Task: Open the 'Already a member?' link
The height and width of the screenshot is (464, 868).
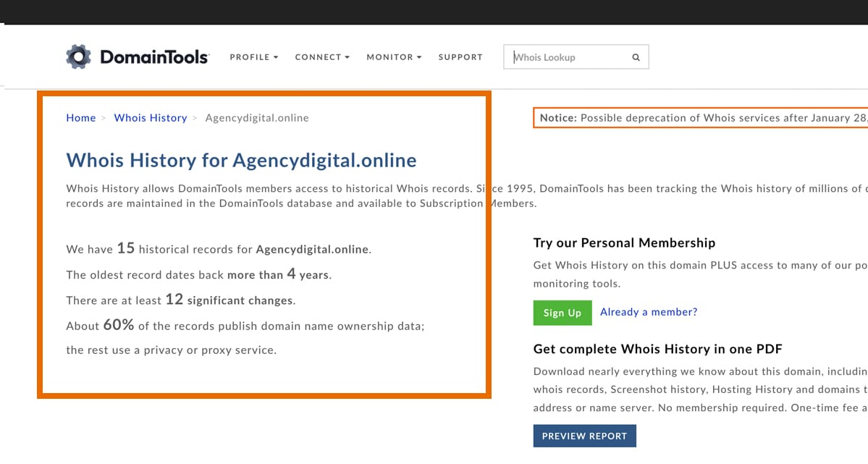Action: (649, 312)
